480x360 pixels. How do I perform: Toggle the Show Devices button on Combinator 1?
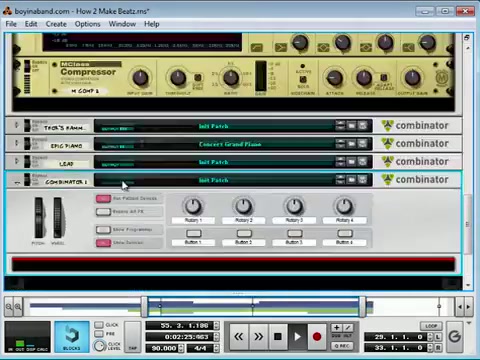(x=103, y=243)
